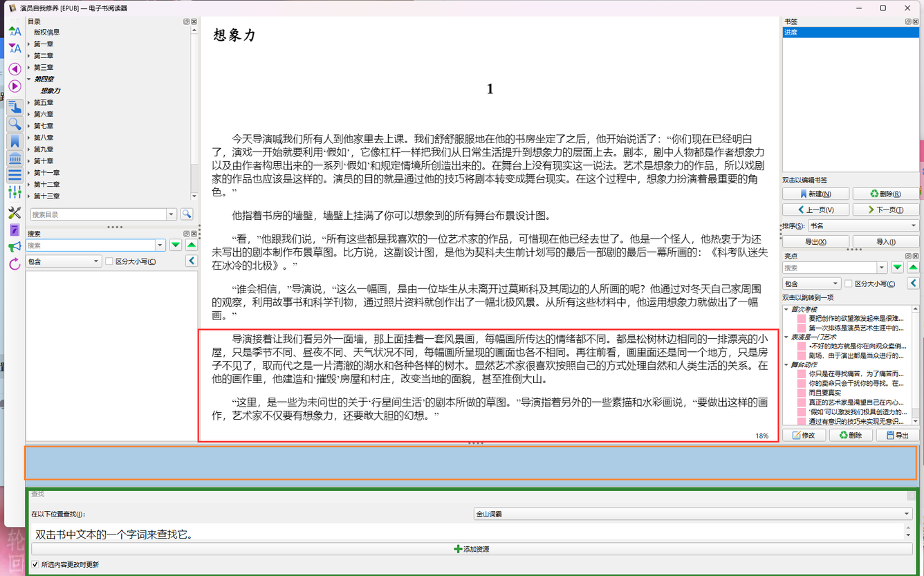This screenshot has height=576, width=924.
Task: Click the megaphone read-aloud icon
Action: tap(15, 247)
